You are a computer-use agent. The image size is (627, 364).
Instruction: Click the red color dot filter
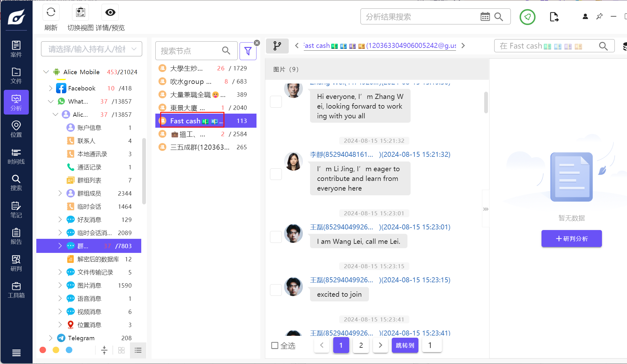[x=43, y=350]
